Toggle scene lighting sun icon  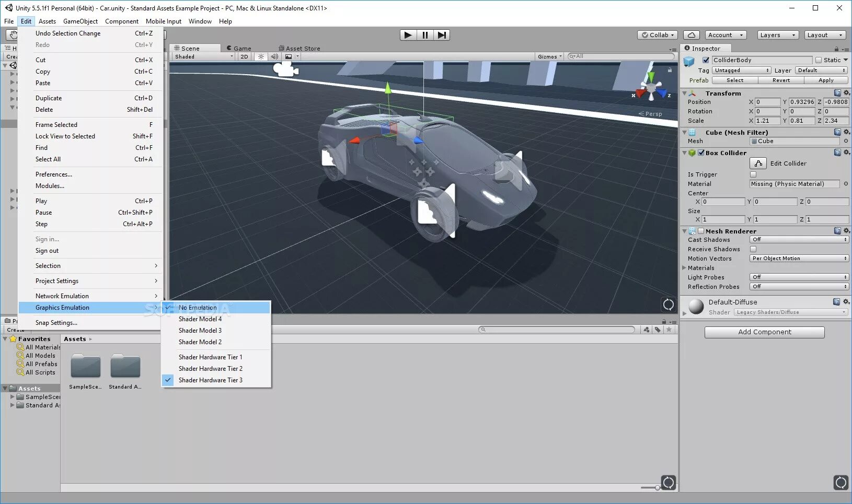[x=261, y=56]
